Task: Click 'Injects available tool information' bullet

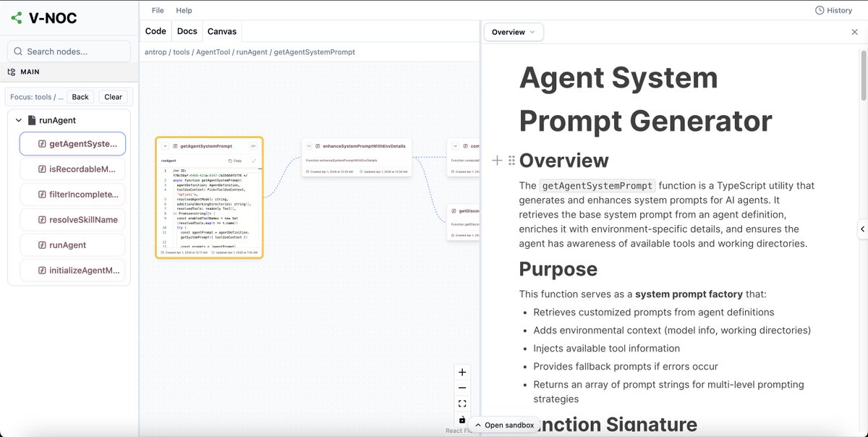Action: pos(607,348)
